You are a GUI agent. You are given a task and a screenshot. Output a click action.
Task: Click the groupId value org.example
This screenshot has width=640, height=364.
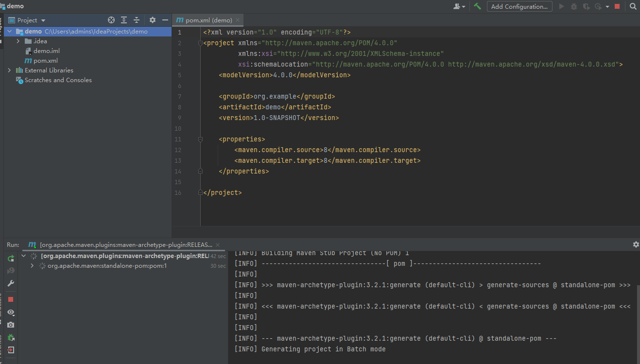pyautogui.click(x=275, y=96)
